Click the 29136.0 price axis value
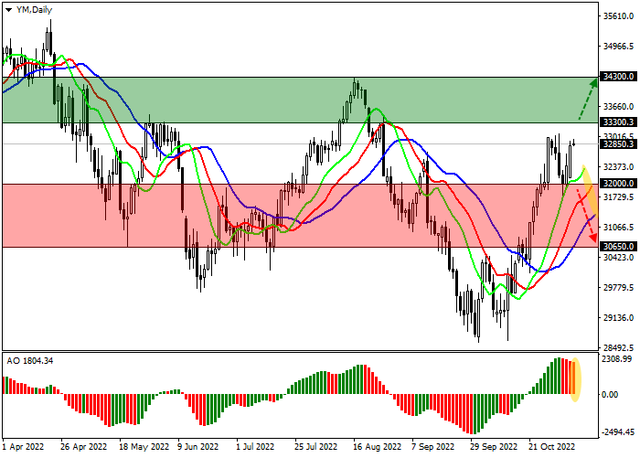Viewport: 640px width, 457px height. [618, 317]
